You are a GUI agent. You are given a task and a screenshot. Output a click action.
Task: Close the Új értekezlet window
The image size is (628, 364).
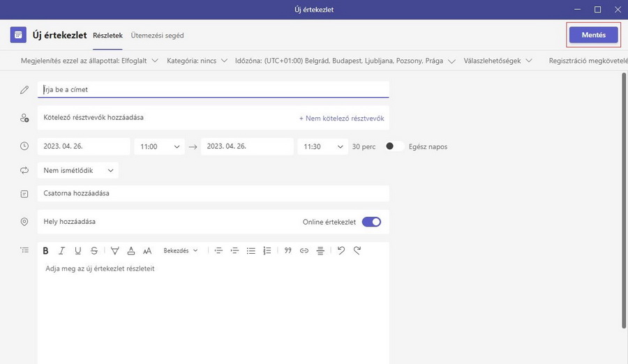618,10
